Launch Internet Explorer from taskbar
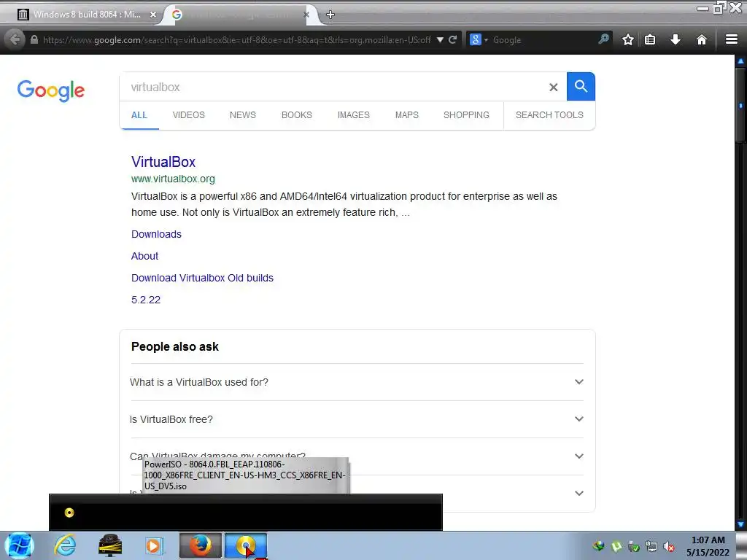This screenshot has height=560, width=747. [65, 545]
